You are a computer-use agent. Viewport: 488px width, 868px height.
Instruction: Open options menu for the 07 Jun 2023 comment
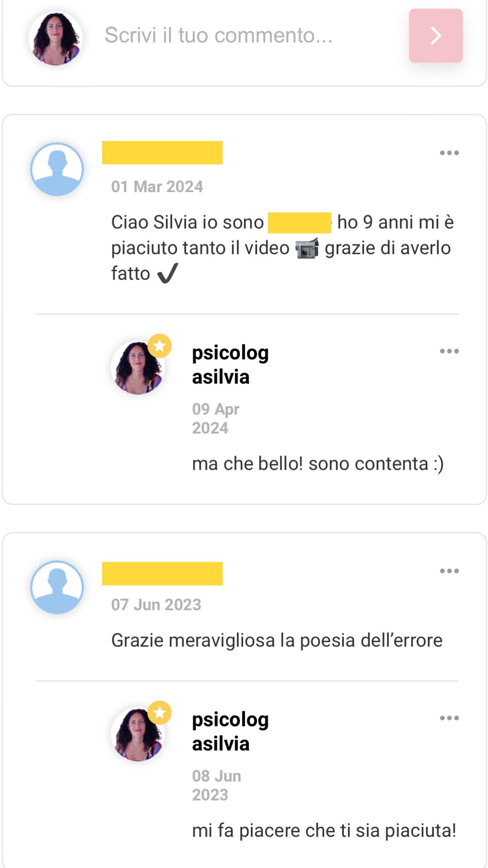[449, 571]
